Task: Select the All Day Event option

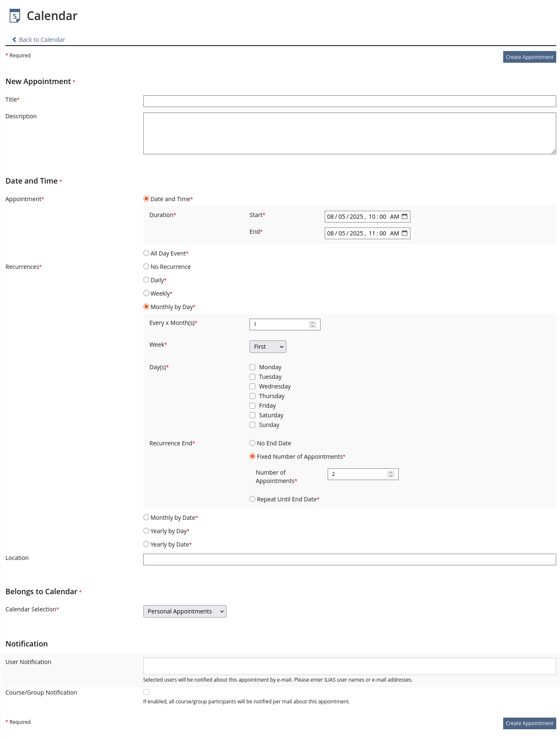Action: coord(146,253)
